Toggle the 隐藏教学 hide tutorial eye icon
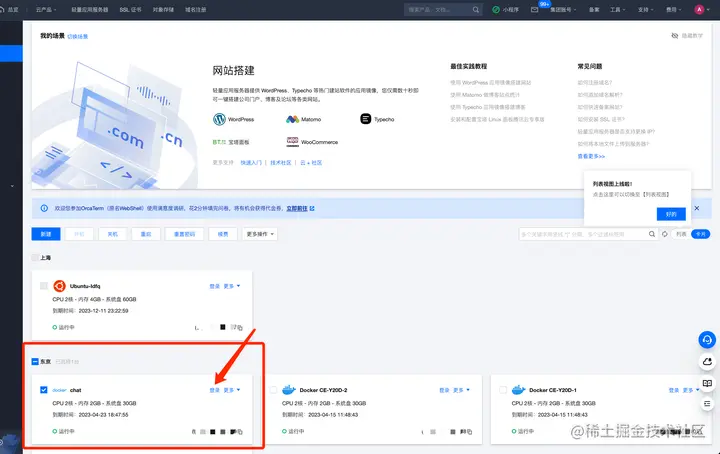 click(675, 36)
